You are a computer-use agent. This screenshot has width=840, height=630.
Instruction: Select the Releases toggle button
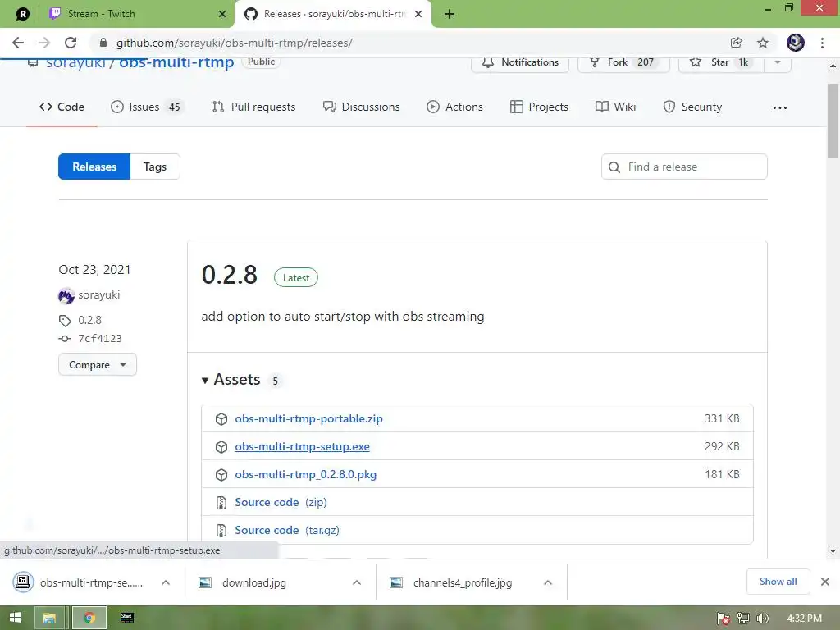(x=94, y=167)
